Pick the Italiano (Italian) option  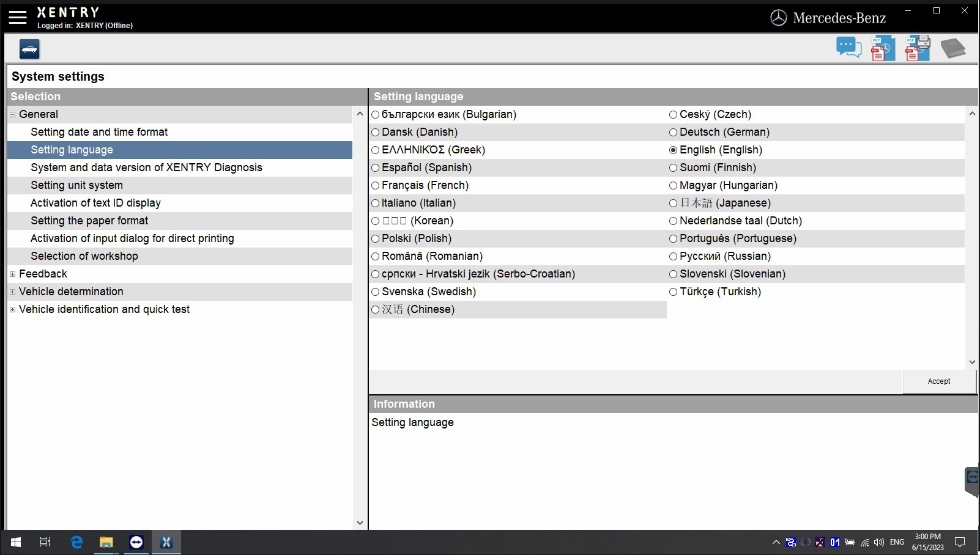coord(376,203)
